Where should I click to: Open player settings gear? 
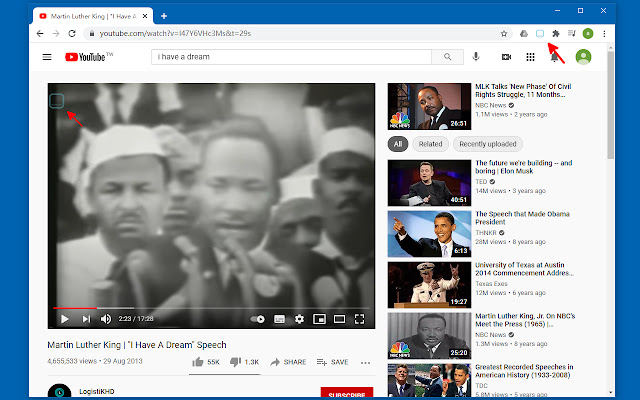[x=299, y=319]
